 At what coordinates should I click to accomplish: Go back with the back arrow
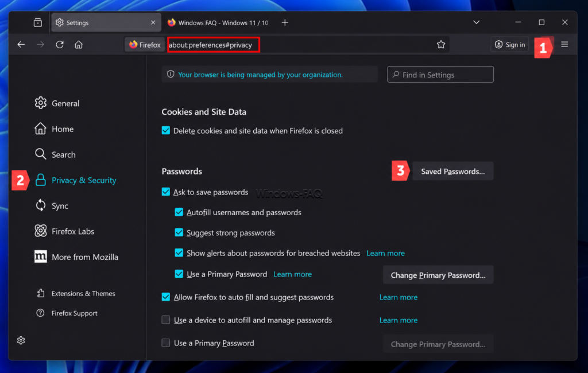tap(21, 45)
